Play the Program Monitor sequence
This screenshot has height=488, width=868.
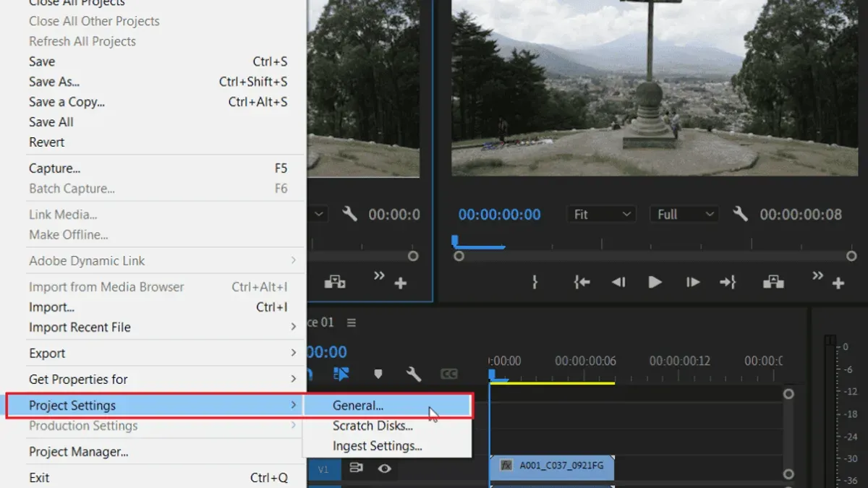[655, 283]
